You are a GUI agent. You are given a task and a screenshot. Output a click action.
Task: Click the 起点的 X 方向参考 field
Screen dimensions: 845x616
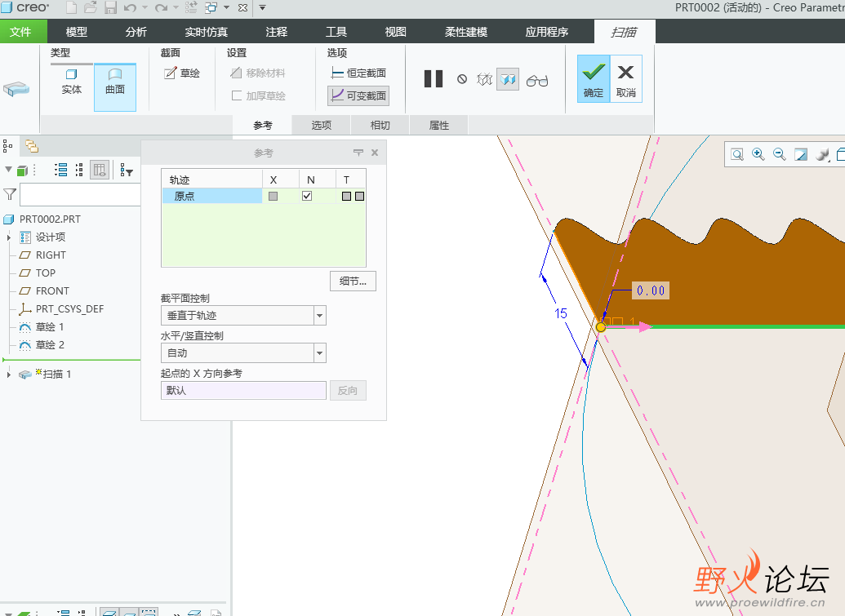click(243, 390)
